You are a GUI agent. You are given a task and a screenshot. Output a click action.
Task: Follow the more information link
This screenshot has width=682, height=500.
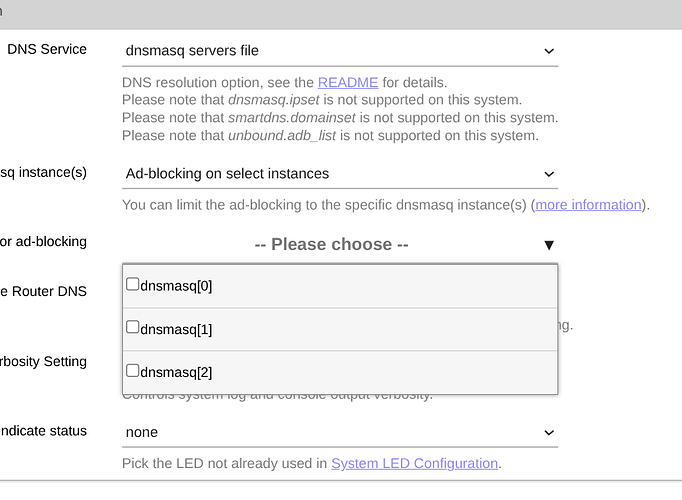[x=588, y=205]
